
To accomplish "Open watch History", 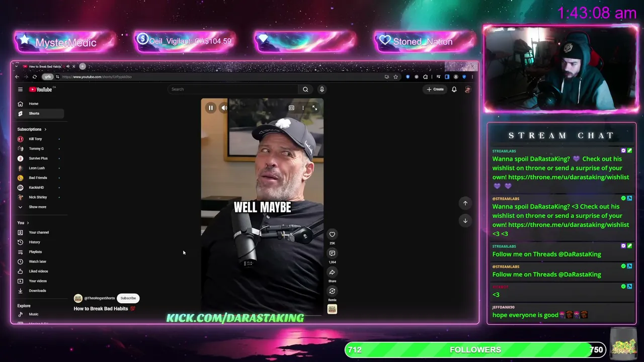I will [39, 242].
